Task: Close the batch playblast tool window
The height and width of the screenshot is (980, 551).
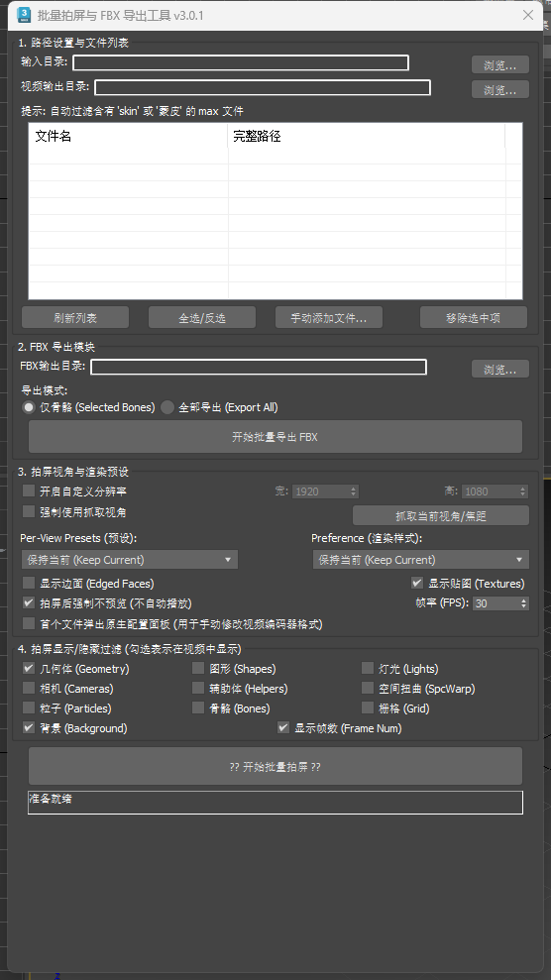Action: (x=528, y=15)
